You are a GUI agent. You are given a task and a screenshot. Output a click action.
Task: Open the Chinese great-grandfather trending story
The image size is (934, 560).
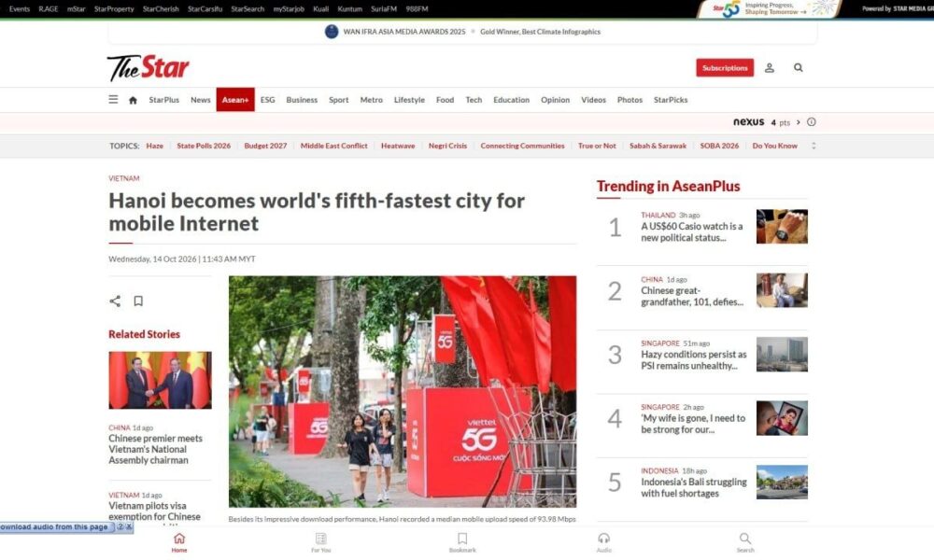pyautogui.click(x=691, y=297)
